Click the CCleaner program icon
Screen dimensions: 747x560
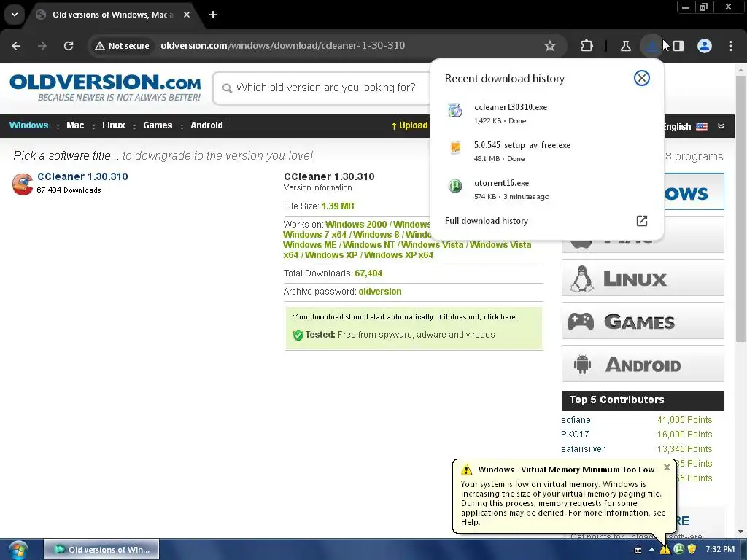23,184
